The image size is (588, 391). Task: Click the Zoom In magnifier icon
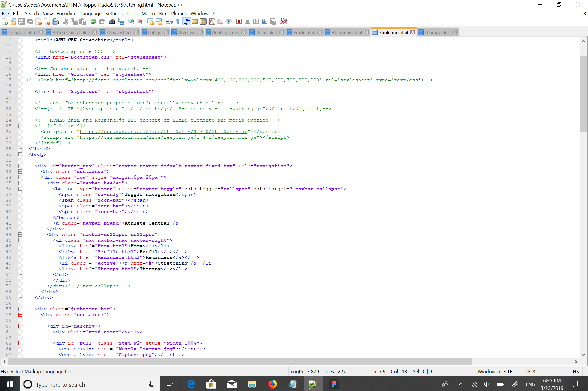(131, 22)
